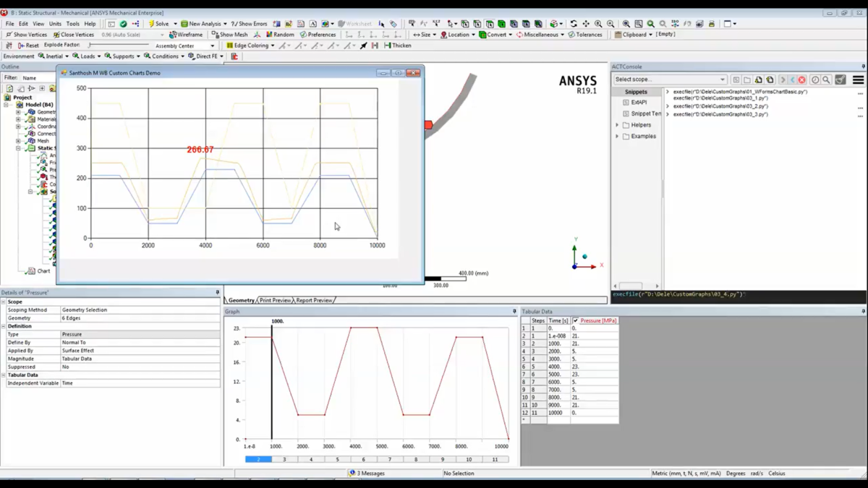
Task: Open the Loads dropdown menu
Action: click(x=87, y=56)
